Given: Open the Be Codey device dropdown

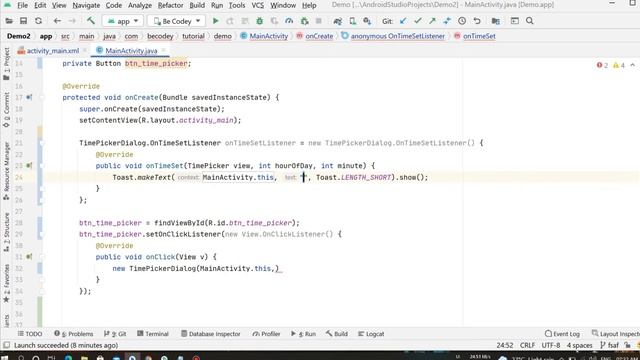Looking at the screenshot, I should 177,21.
